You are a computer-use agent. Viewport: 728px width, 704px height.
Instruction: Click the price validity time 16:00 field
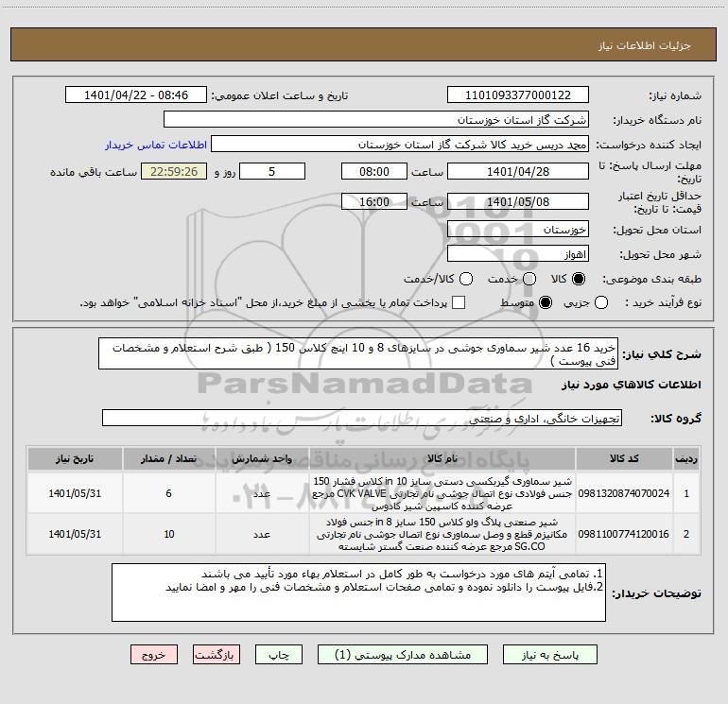374,201
